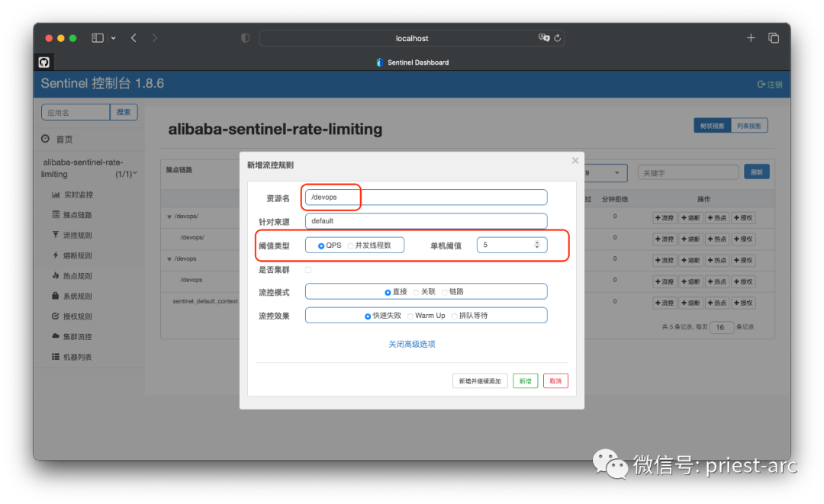The height and width of the screenshot is (504, 824).
Task: Switch to 列表视图 list view
Action: [749, 126]
